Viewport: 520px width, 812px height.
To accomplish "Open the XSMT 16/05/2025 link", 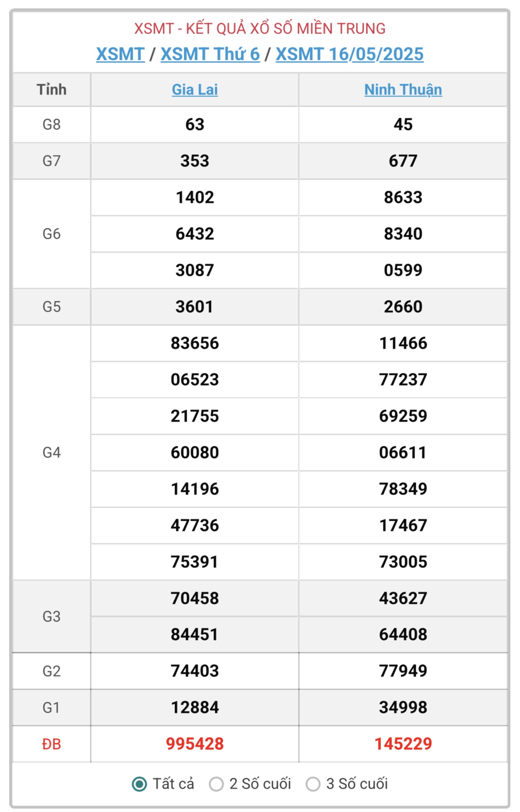I will point(350,54).
